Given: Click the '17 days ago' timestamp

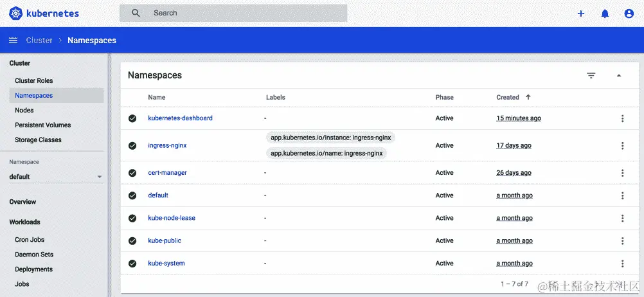Looking at the screenshot, I should [514, 145].
